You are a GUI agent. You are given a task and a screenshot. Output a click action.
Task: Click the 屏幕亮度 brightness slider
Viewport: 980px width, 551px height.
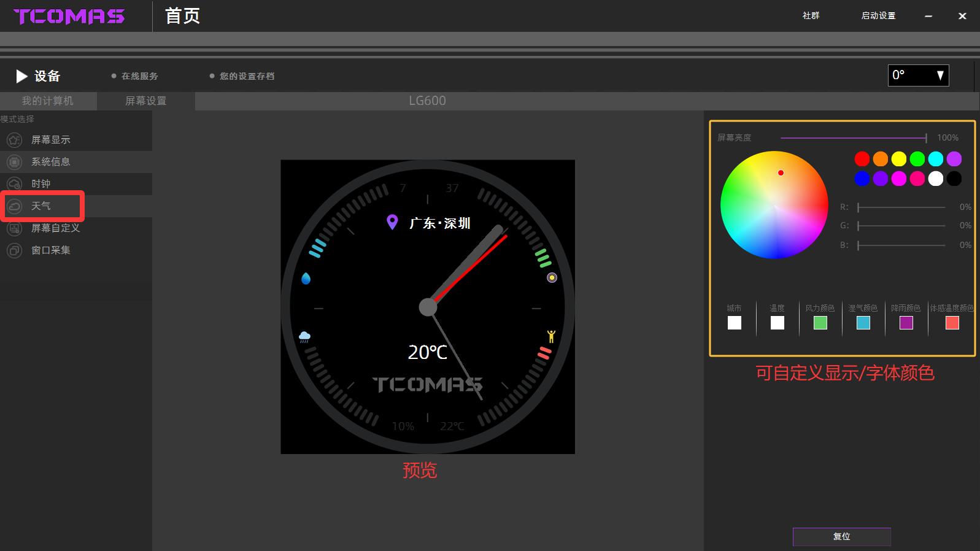pyautogui.click(x=853, y=138)
